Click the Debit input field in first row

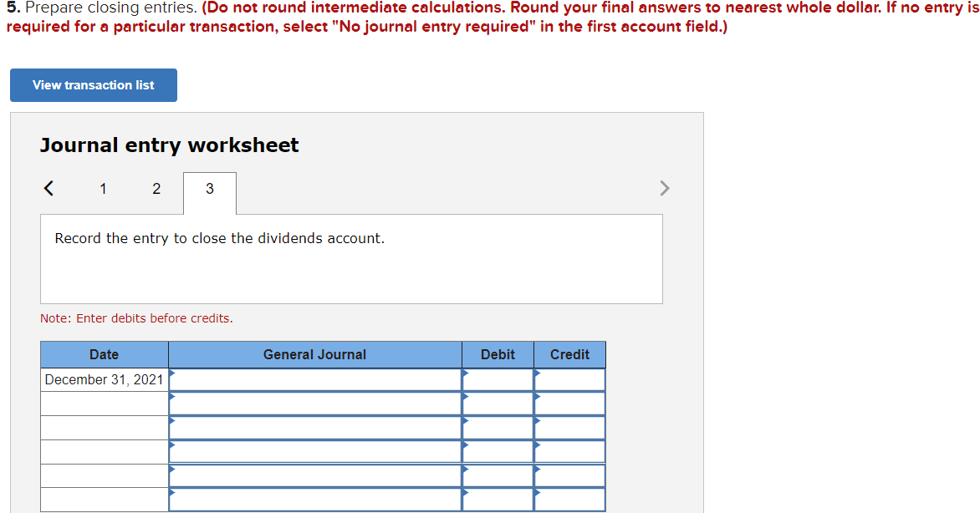tap(498, 378)
